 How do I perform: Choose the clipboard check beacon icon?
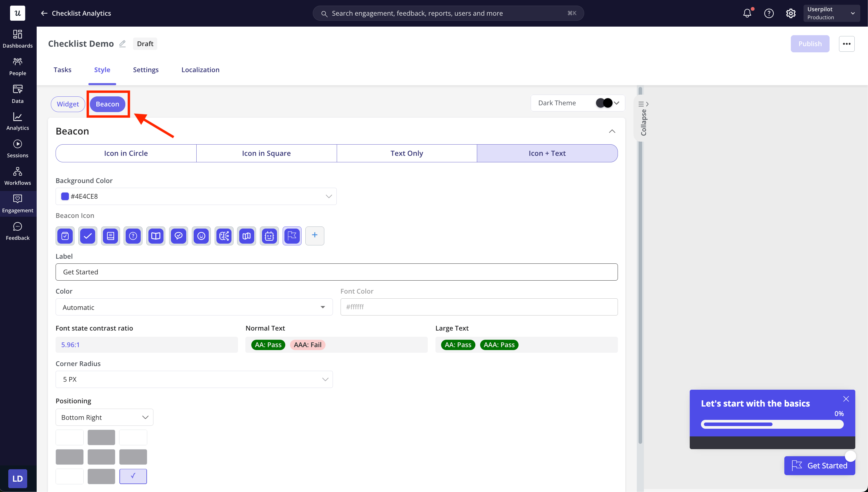tap(65, 236)
